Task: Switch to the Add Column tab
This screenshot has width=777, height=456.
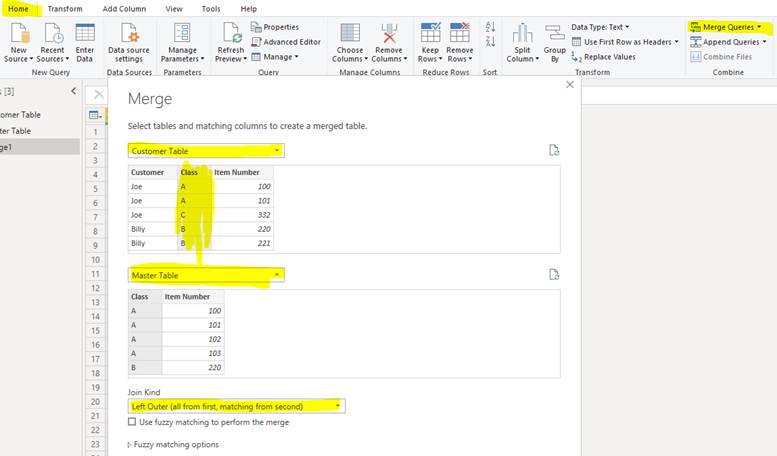Action: click(x=124, y=9)
